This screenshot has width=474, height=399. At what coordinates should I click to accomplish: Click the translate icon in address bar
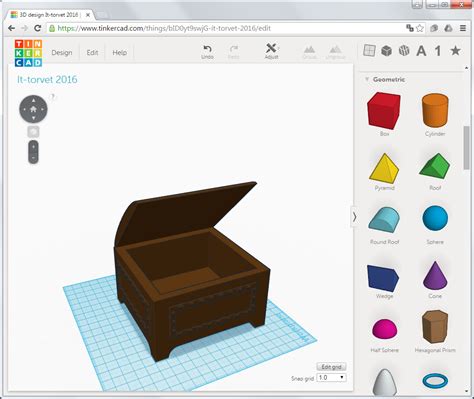click(410, 28)
